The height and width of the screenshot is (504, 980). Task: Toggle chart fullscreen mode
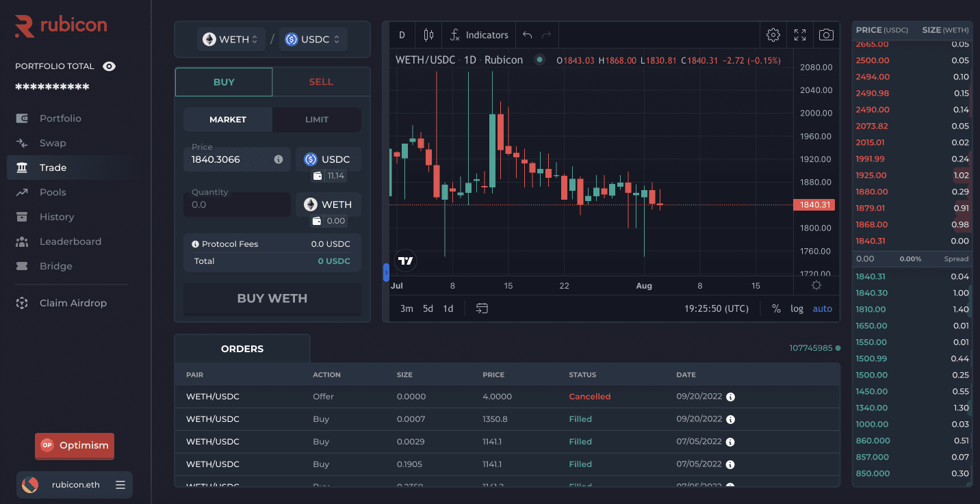point(800,35)
